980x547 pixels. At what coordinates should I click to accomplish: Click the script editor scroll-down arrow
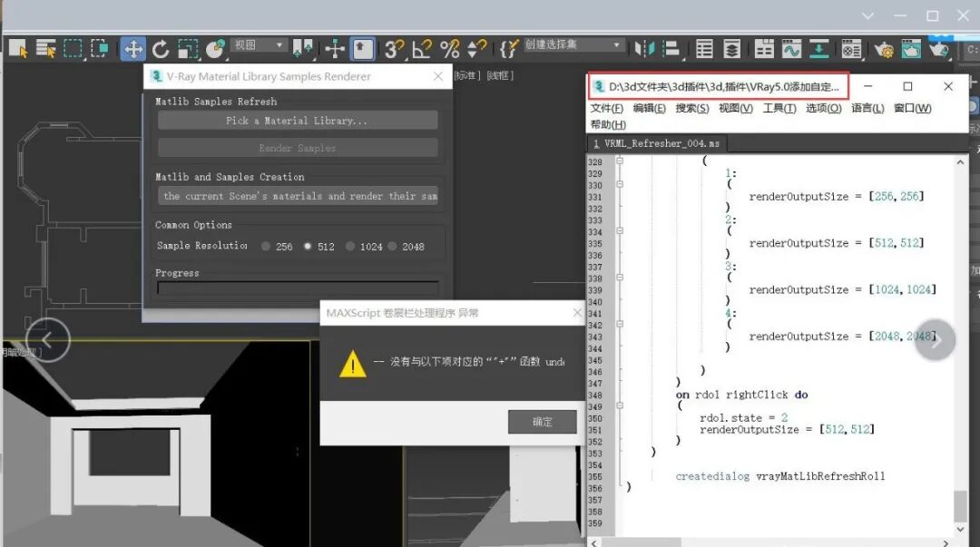click(x=960, y=530)
